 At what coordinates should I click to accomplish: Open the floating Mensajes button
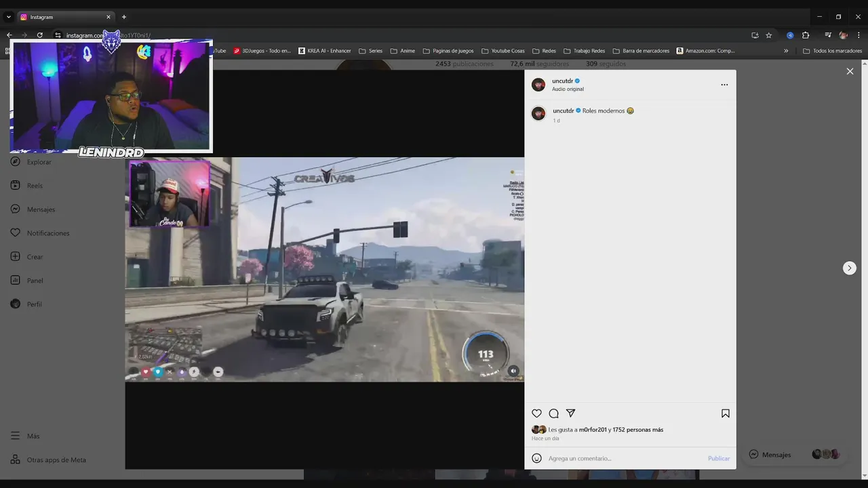click(794, 455)
